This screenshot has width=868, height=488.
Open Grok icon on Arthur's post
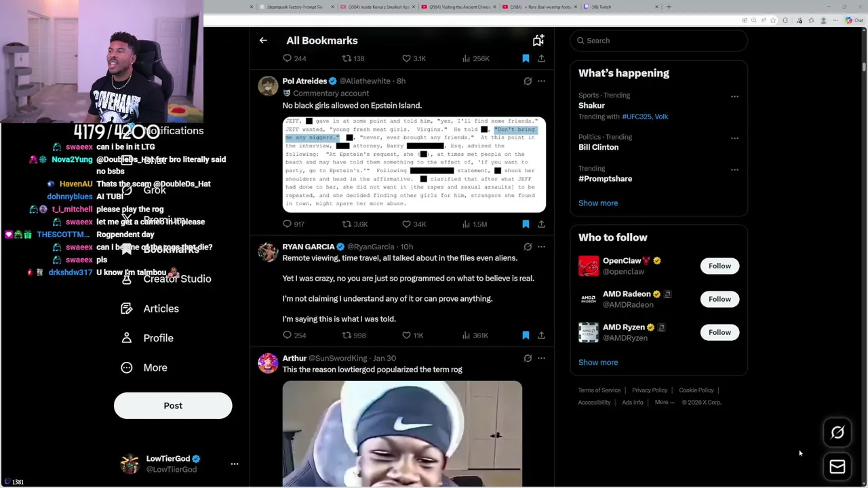click(528, 359)
